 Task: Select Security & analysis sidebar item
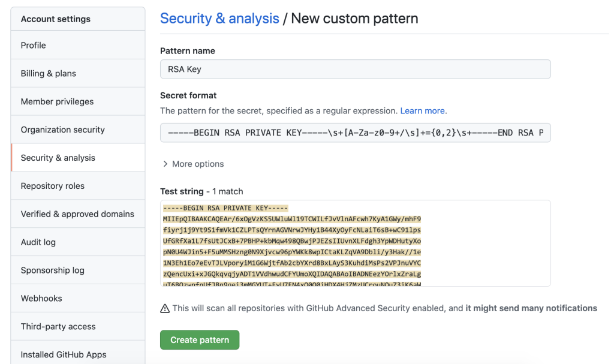(58, 158)
